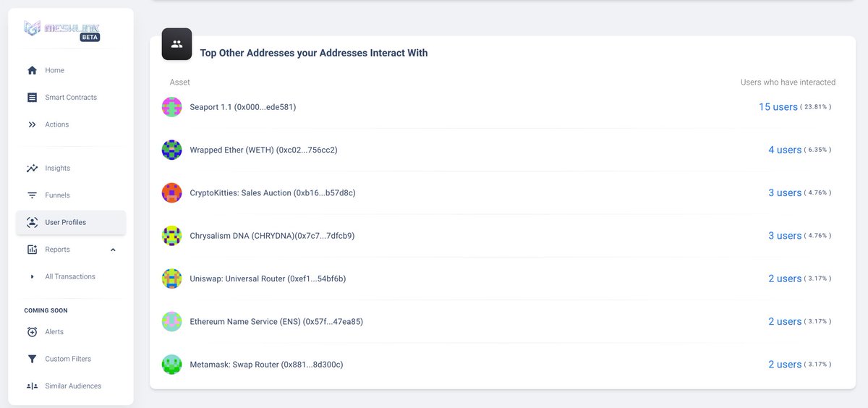Click the Custom Filters funnel icon
Viewport: 868px width, 408px height.
32,359
